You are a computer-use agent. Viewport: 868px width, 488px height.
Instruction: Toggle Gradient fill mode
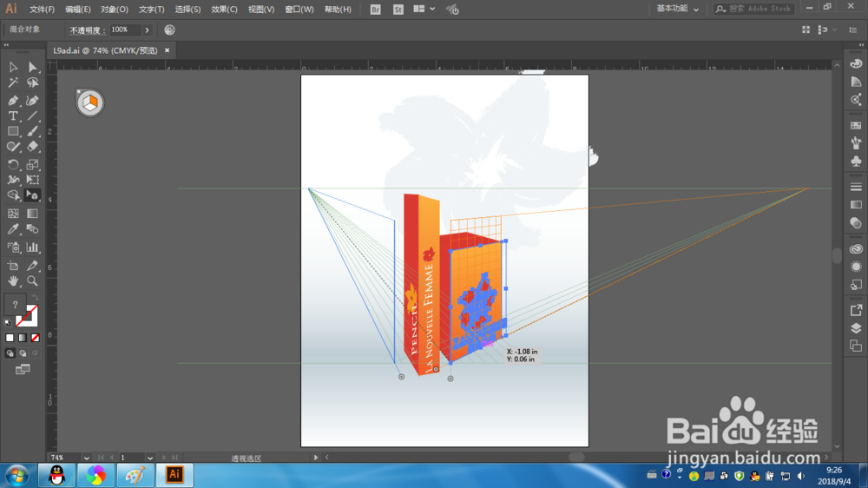[x=23, y=337]
